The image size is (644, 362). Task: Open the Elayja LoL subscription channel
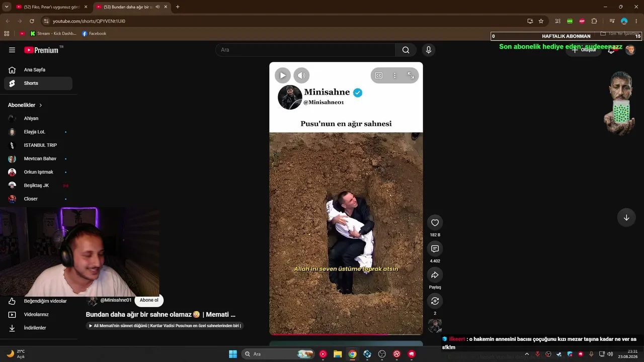pyautogui.click(x=38, y=132)
